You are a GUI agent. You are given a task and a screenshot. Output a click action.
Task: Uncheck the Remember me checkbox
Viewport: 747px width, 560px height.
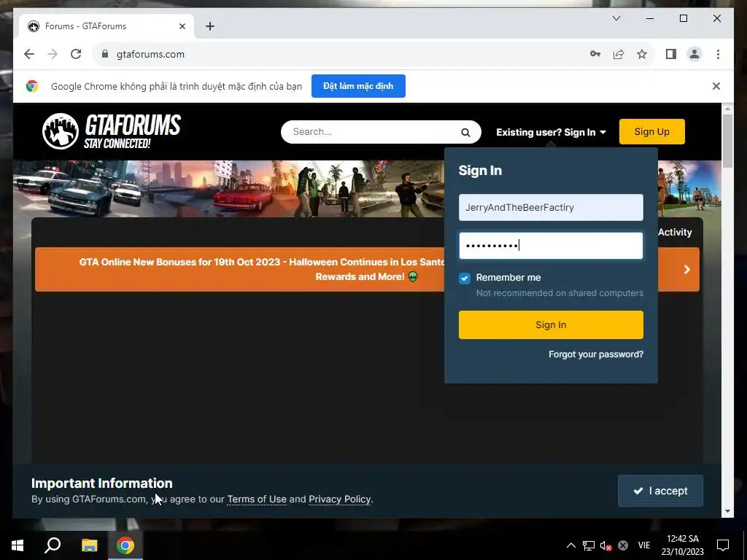(465, 278)
